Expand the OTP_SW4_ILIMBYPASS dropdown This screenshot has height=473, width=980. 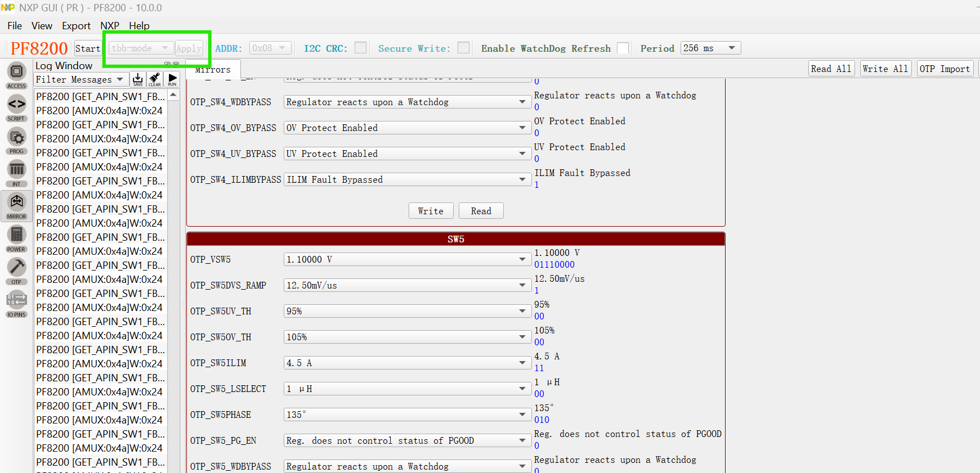point(407,179)
